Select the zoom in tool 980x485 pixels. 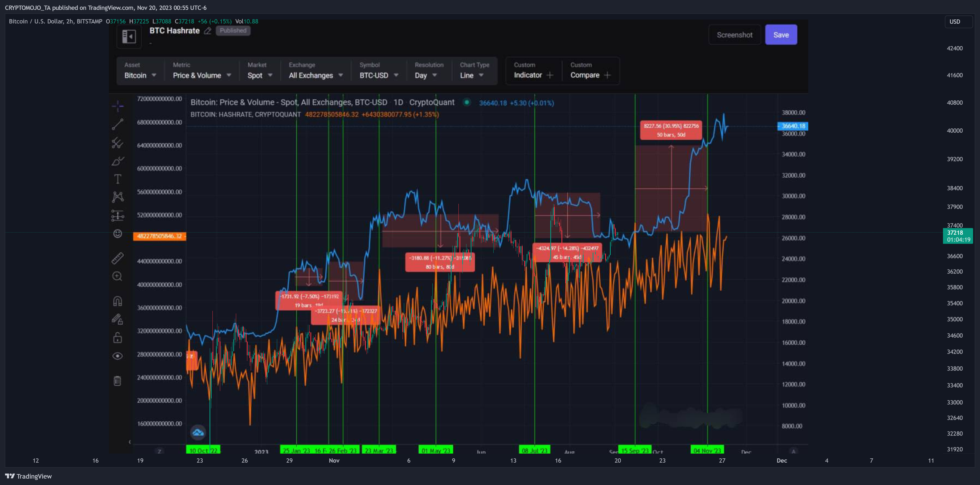pyautogui.click(x=118, y=276)
